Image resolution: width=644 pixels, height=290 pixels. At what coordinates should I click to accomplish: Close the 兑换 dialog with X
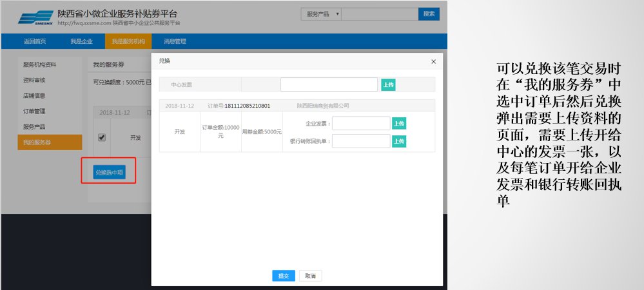point(433,61)
